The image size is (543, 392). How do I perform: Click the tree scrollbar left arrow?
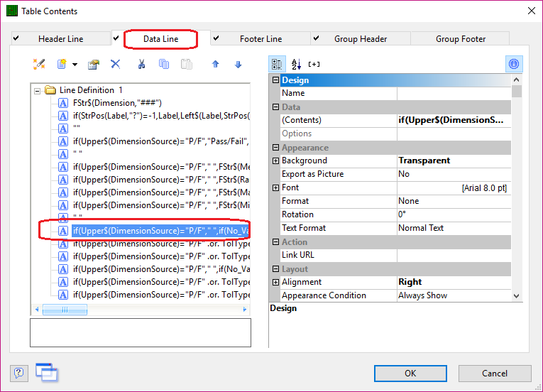click(37, 310)
